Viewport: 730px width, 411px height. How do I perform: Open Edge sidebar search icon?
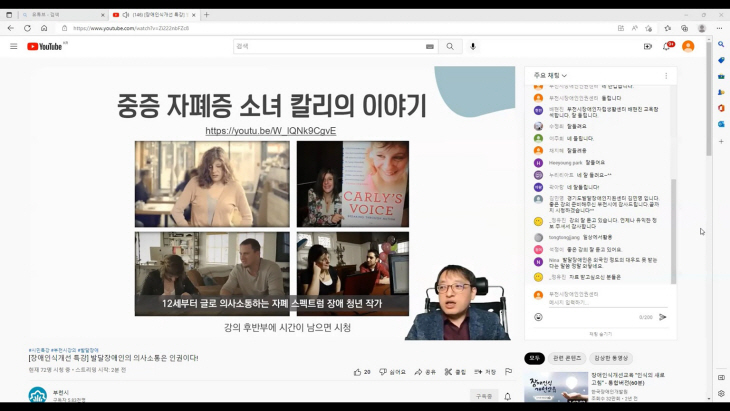[721, 44]
